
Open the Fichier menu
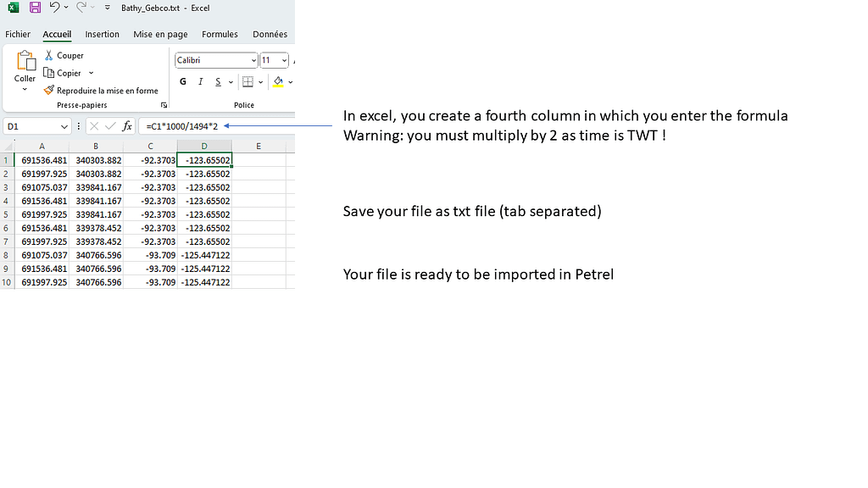pyautogui.click(x=18, y=35)
